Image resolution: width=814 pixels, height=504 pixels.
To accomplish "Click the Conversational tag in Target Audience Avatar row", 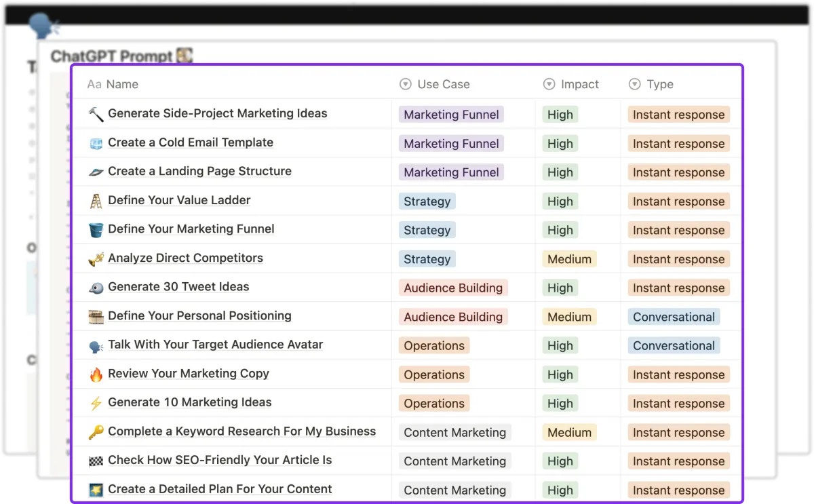I will click(x=674, y=346).
